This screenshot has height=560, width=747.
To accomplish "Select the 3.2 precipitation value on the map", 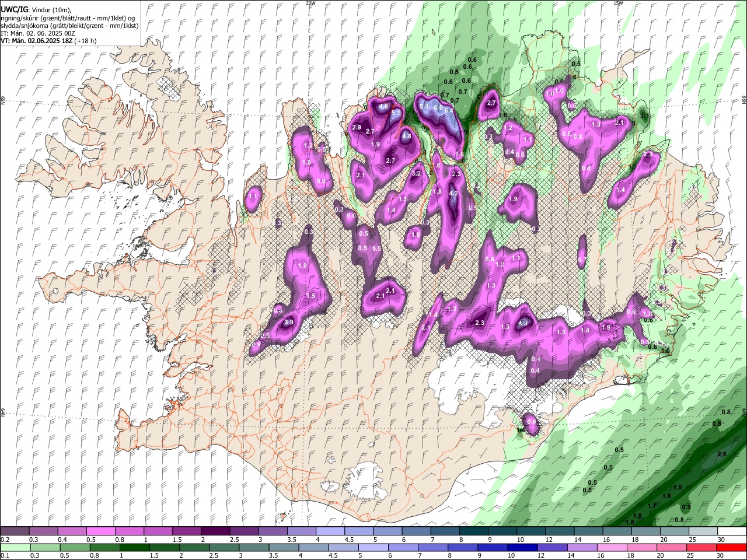I will (x=416, y=173).
